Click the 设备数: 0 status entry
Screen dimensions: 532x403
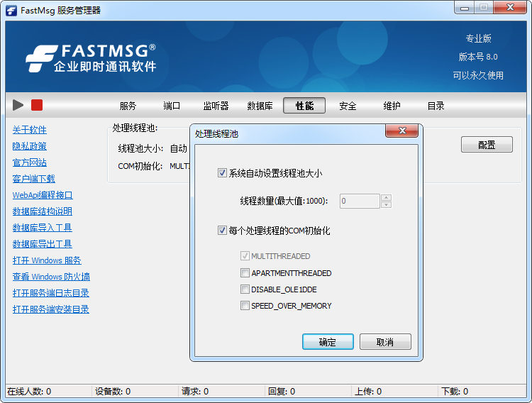point(113,392)
